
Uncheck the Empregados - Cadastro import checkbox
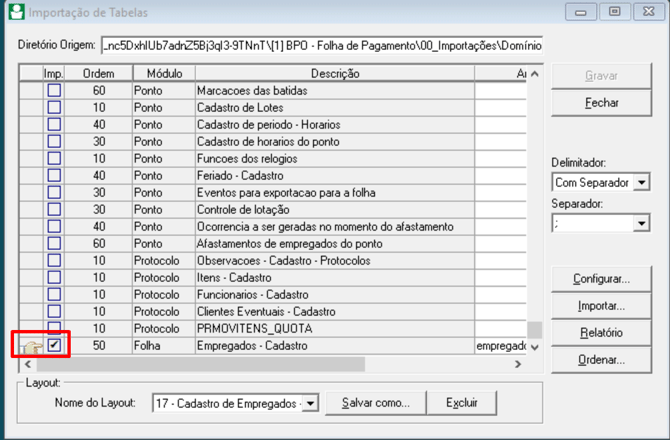coord(54,345)
